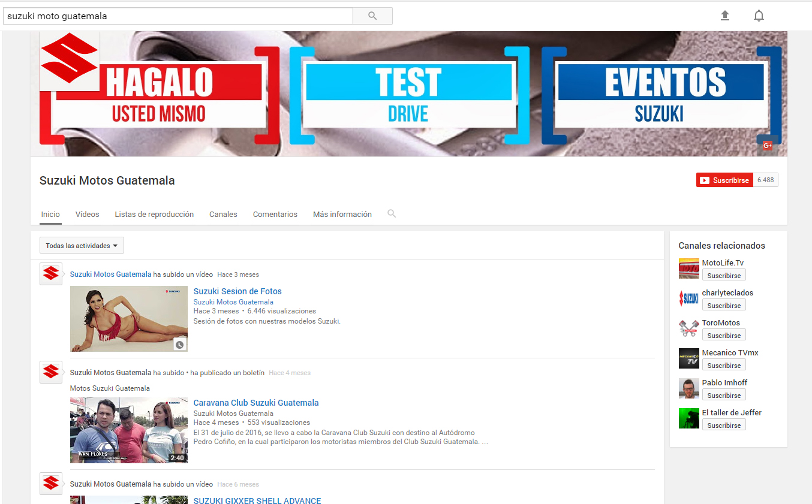Click El taller de Jeffer name

(x=732, y=412)
